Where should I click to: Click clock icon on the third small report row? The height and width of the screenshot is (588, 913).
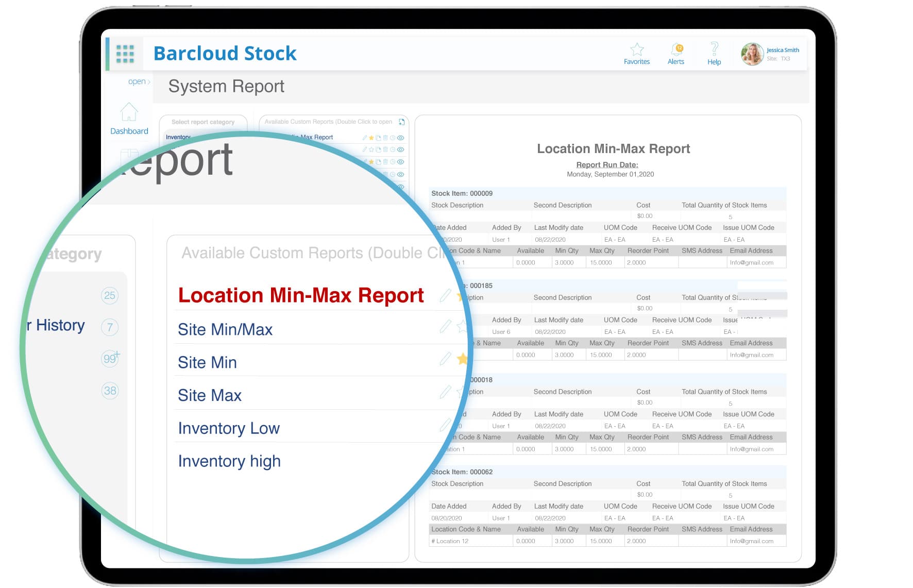point(393,162)
